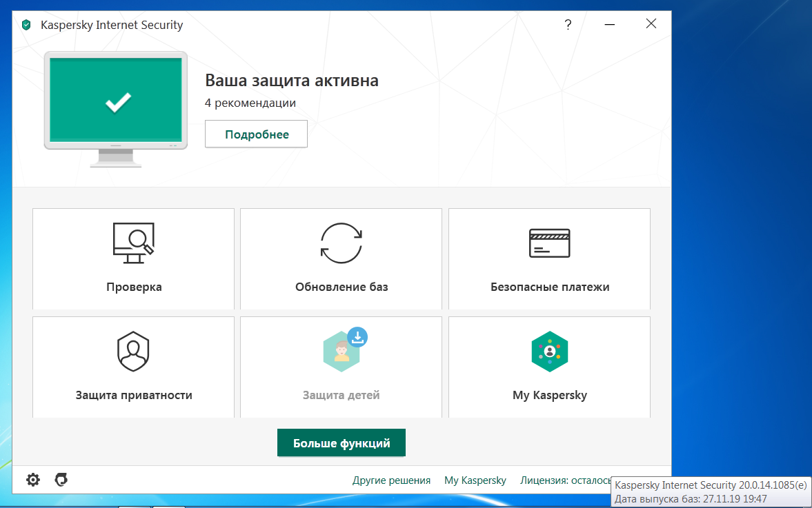Click the Обновление баз refresh arrows icon

pos(341,243)
